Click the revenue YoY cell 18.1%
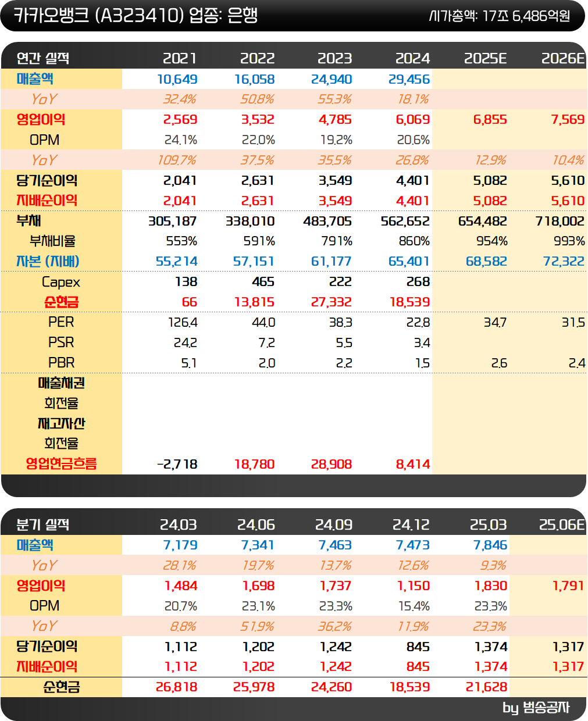588x721 pixels. pos(414,99)
